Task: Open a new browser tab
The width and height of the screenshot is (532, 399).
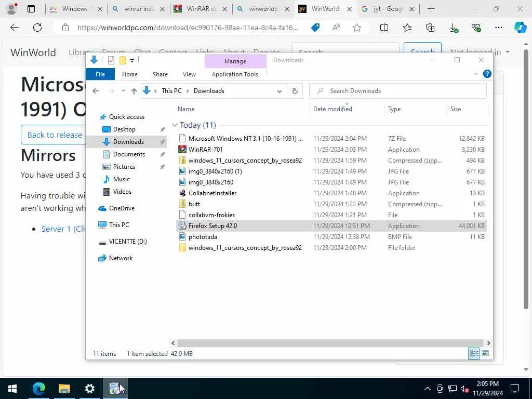Action: (431, 9)
